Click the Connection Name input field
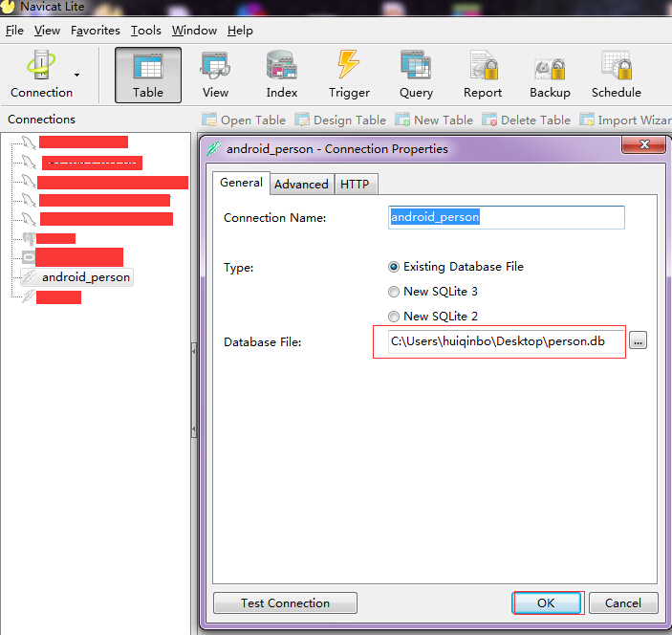 [506, 217]
